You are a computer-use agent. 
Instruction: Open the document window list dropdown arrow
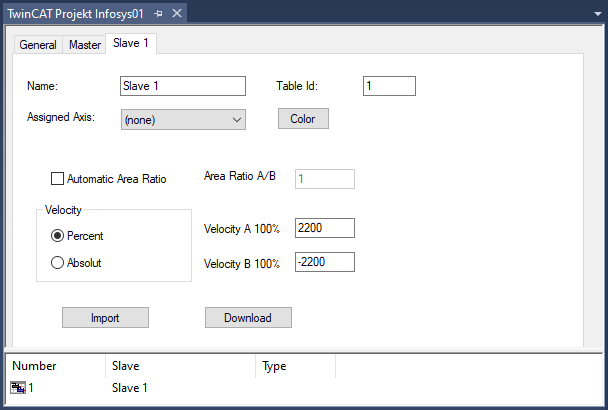[x=598, y=14]
